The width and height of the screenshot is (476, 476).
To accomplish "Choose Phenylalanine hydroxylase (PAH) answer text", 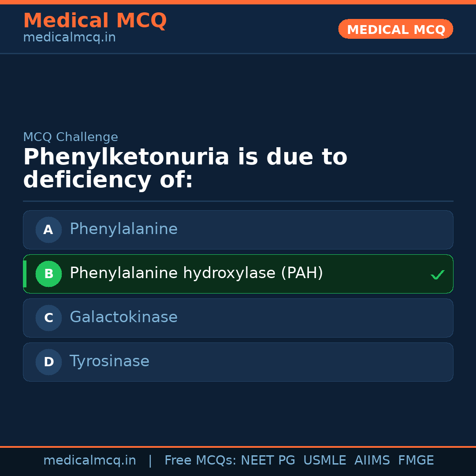I will click(196, 273).
